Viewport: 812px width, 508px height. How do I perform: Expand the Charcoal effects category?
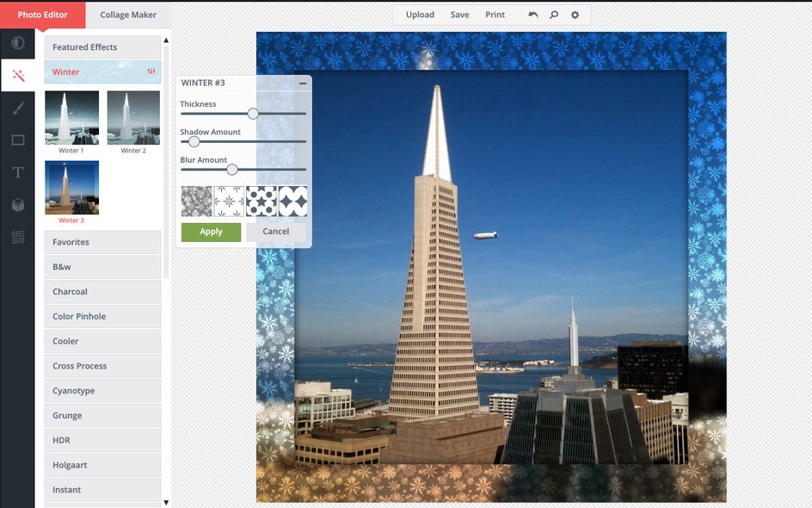click(x=102, y=292)
